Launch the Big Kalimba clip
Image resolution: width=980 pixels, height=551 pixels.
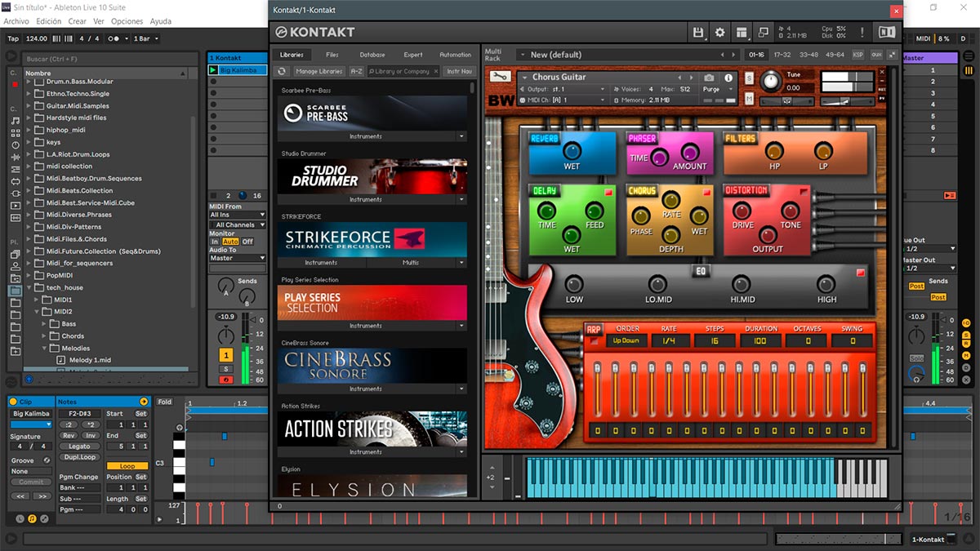[x=213, y=70]
